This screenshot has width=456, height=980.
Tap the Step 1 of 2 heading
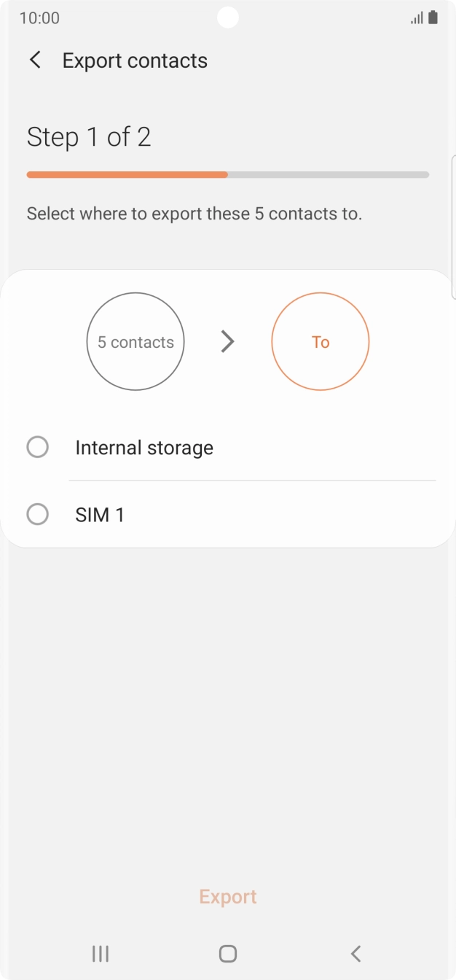click(89, 137)
